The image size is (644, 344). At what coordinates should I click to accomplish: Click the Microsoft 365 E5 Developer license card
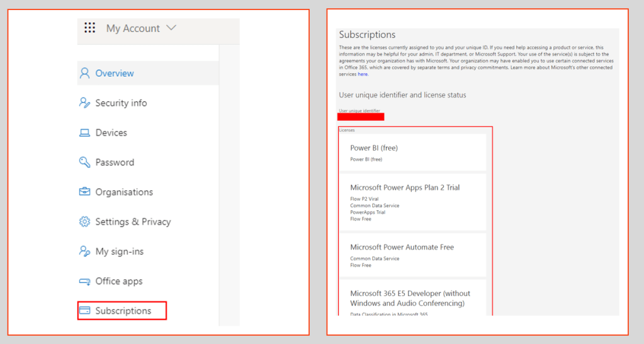click(x=413, y=299)
